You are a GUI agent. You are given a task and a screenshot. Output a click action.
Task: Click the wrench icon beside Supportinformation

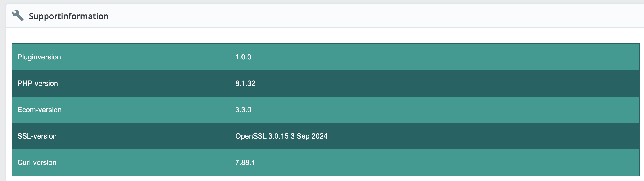click(18, 15)
